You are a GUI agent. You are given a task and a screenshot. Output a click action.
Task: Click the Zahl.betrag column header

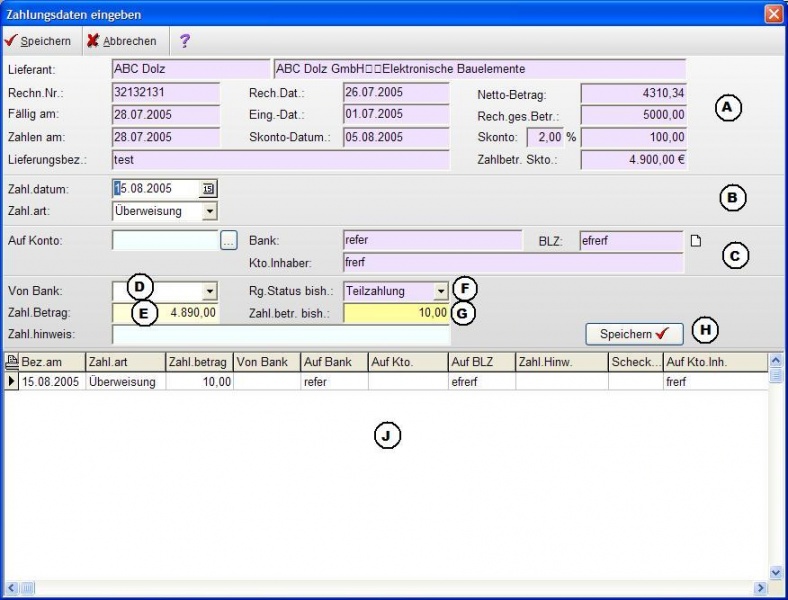click(x=199, y=362)
